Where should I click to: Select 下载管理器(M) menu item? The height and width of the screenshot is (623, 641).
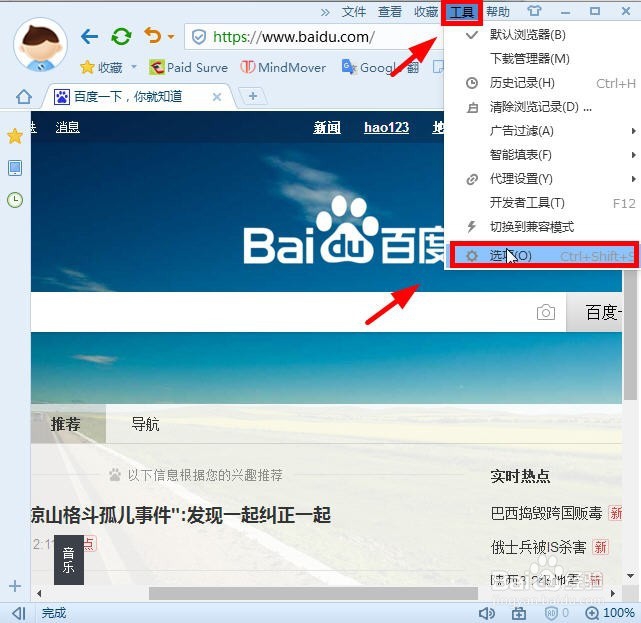[x=542, y=59]
